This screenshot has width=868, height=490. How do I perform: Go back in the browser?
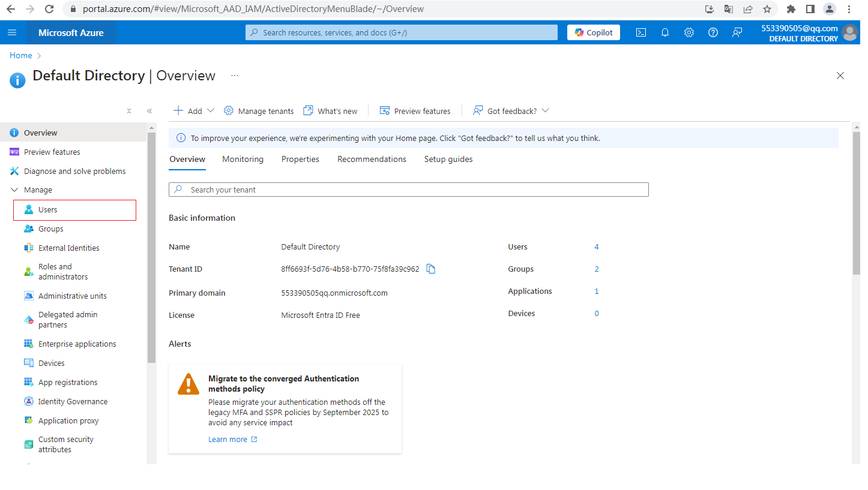pyautogui.click(x=11, y=9)
